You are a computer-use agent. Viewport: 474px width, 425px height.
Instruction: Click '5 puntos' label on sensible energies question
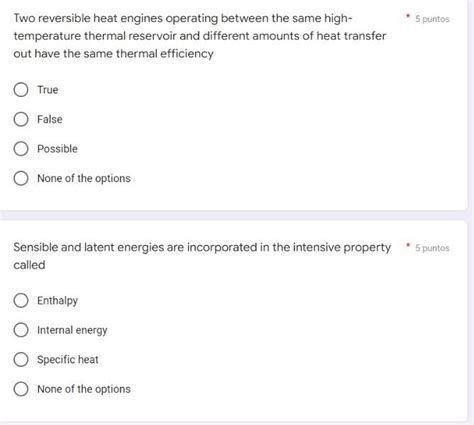432,248
